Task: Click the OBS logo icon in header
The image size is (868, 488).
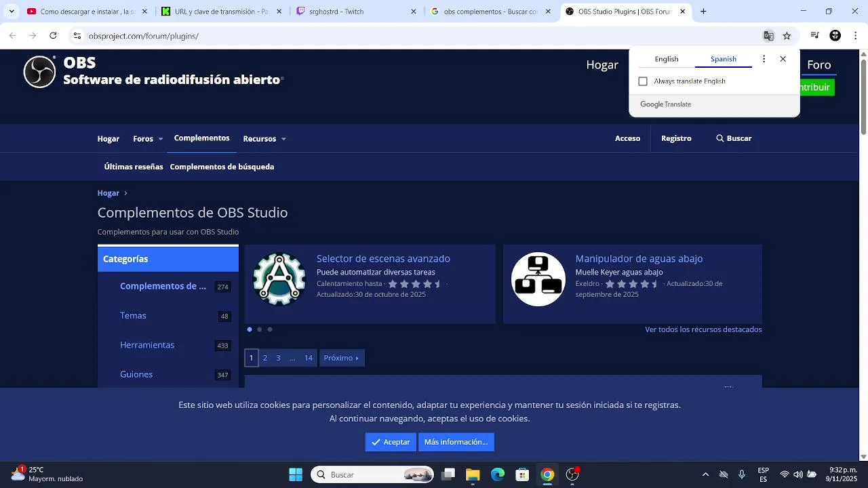Action: (39, 71)
